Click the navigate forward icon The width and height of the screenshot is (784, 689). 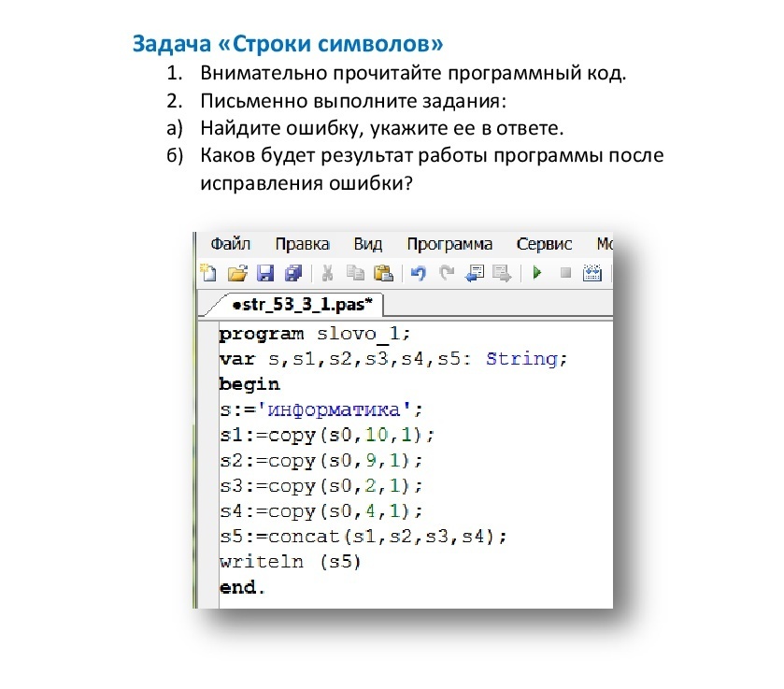point(502,273)
